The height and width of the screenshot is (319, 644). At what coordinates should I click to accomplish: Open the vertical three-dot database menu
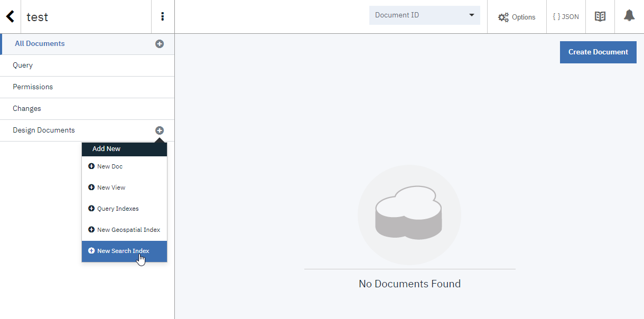click(162, 16)
